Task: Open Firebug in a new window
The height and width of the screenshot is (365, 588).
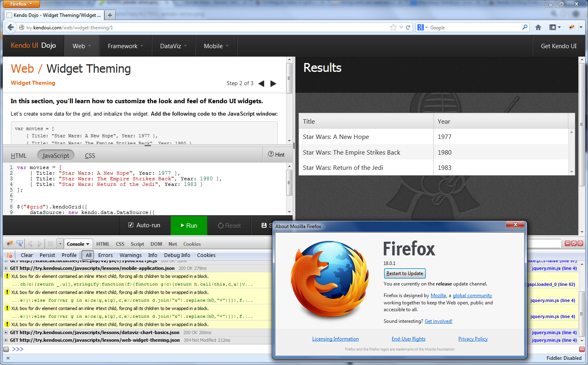Action: pyautogui.click(x=574, y=243)
